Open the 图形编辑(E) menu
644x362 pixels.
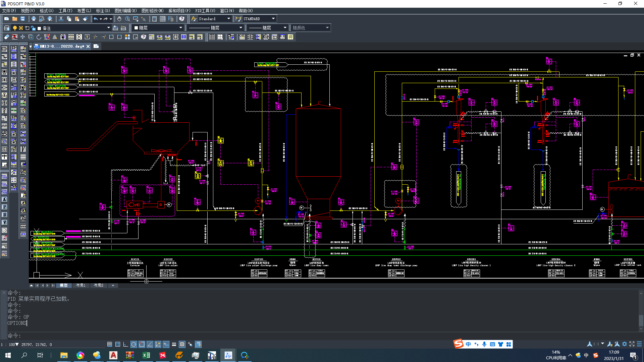[x=125, y=11]
